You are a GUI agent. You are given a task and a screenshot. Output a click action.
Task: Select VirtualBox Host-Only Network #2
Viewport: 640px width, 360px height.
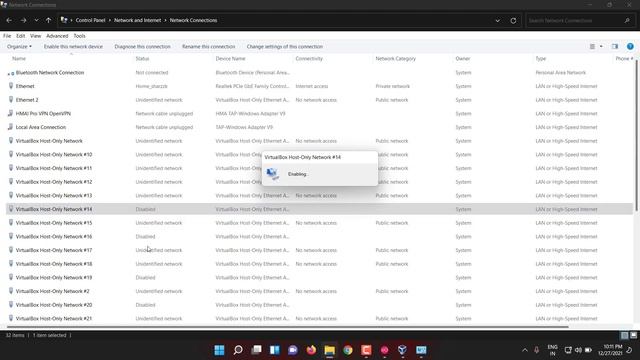(x=320, y=291)
